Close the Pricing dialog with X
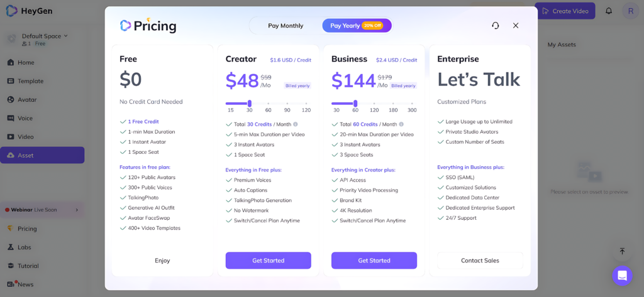Image resolution: width=644 pixels, height=297 pixels. click(x=516, y=26)
